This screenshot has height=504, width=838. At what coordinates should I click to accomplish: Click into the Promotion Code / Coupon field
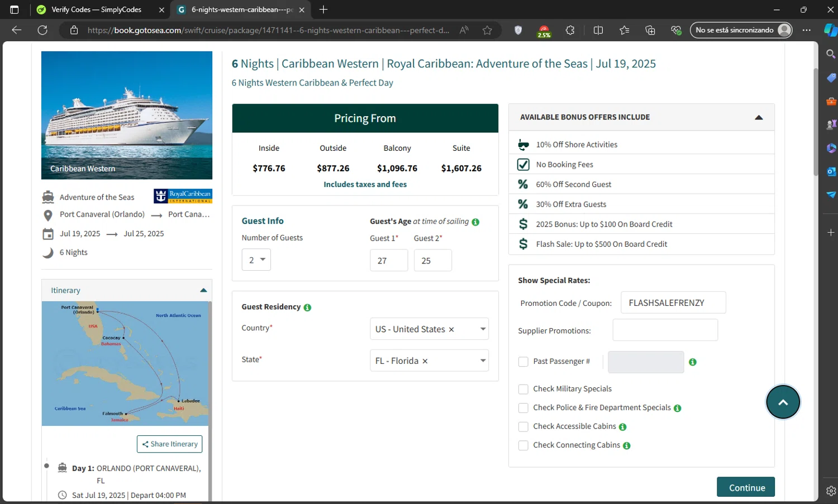(x=673, y=303)
